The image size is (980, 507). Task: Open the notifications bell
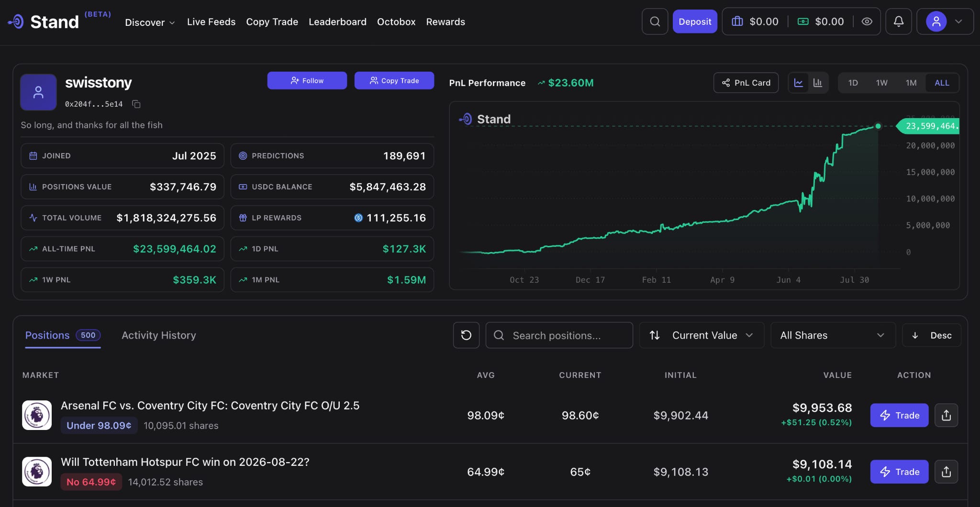tap(898, 22)
